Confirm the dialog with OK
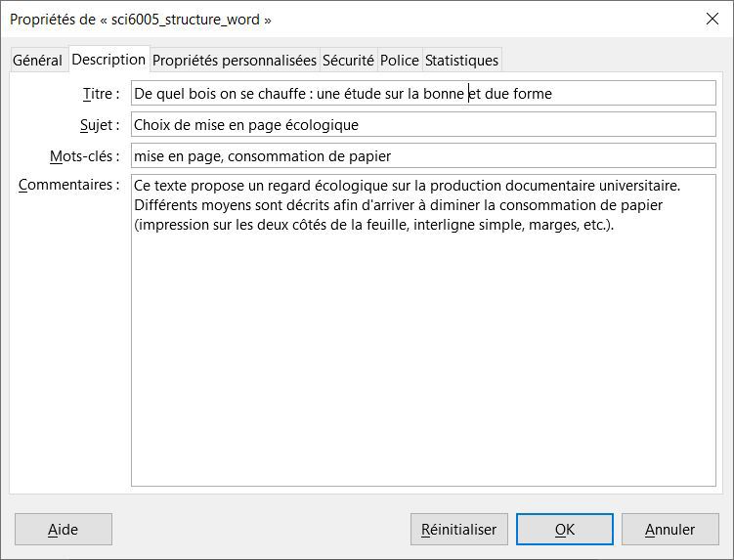 click(565, 530)
